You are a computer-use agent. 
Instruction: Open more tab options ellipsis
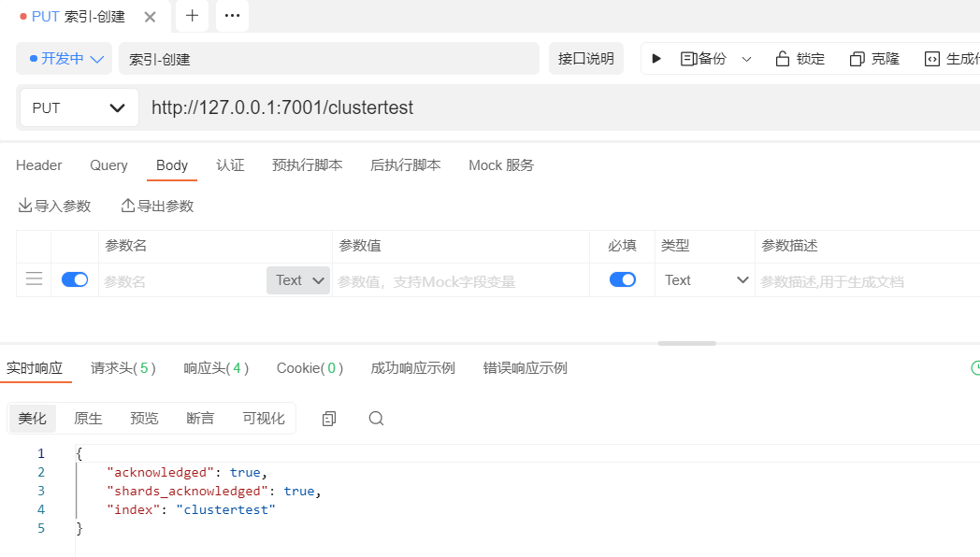coord(232,16)
